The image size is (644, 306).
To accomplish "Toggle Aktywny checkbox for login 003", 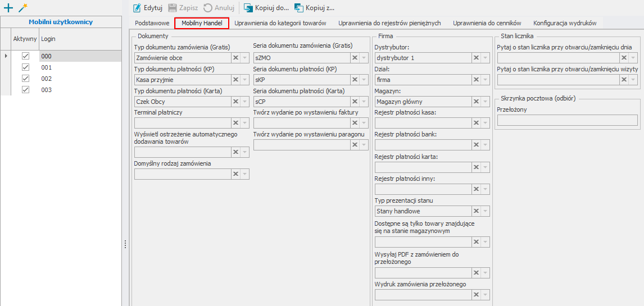I will [25, 90].
